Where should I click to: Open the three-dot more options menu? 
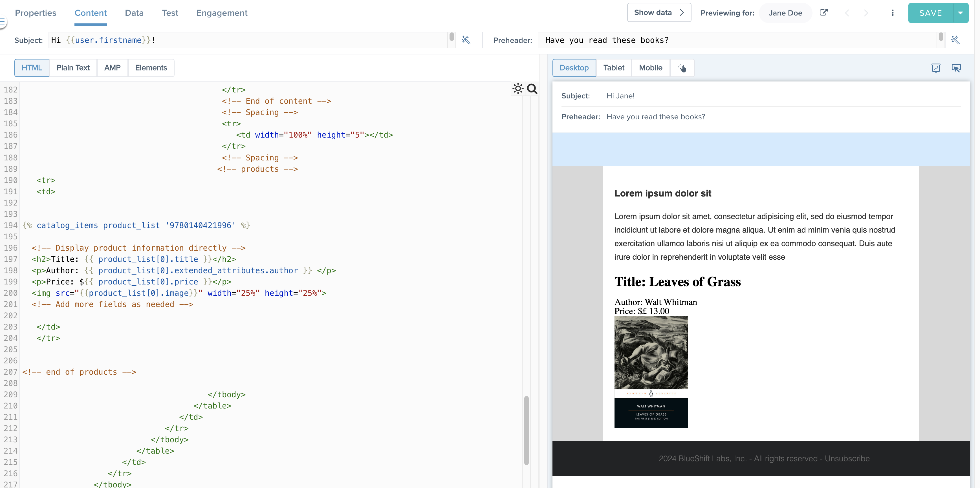click(x=893, y=13)
